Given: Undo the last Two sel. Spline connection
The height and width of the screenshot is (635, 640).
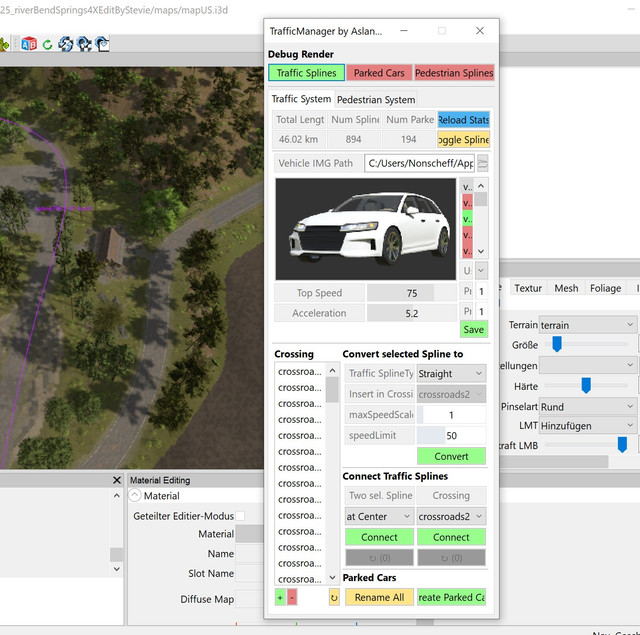Looking at the screenshot, I should [379, 557].
